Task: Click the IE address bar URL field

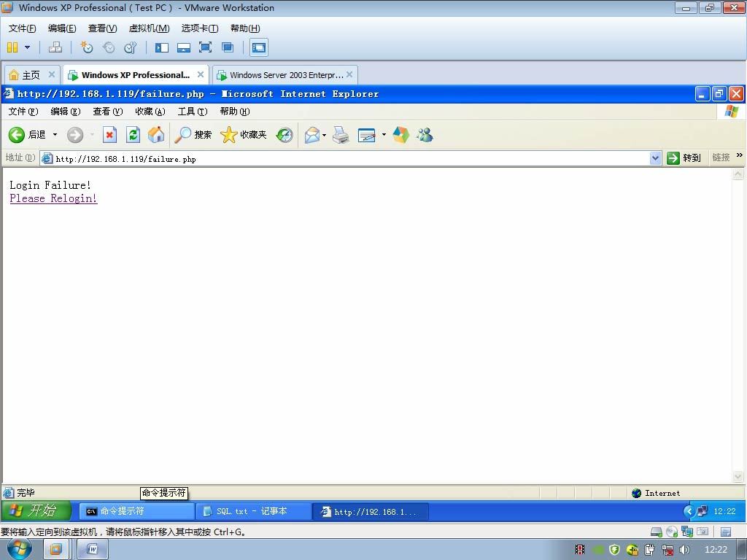Action: click(350, 158)
